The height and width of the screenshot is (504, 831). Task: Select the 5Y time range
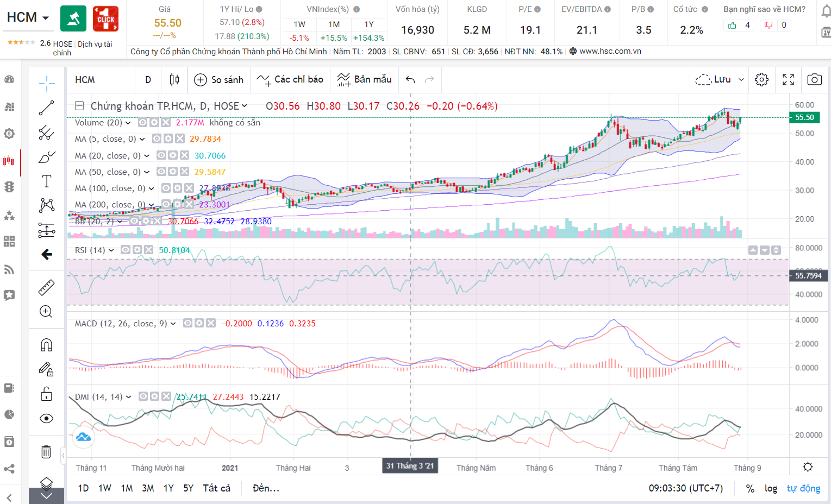tap(188, 488)
